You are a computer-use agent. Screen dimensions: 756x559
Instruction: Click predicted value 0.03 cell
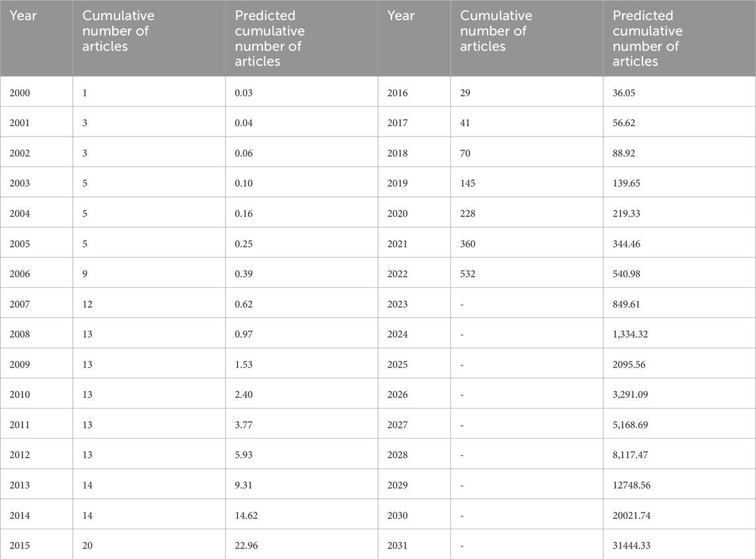click(244, 93)
